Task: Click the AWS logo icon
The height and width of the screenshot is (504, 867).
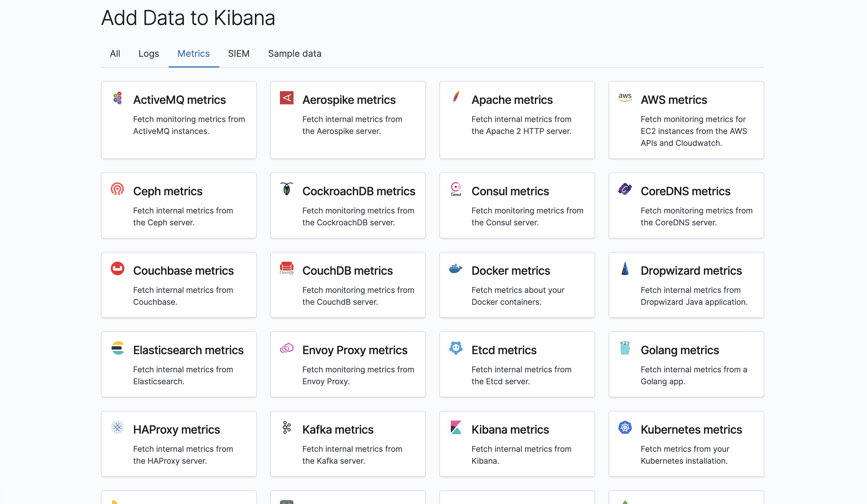Action: [625, 98]
